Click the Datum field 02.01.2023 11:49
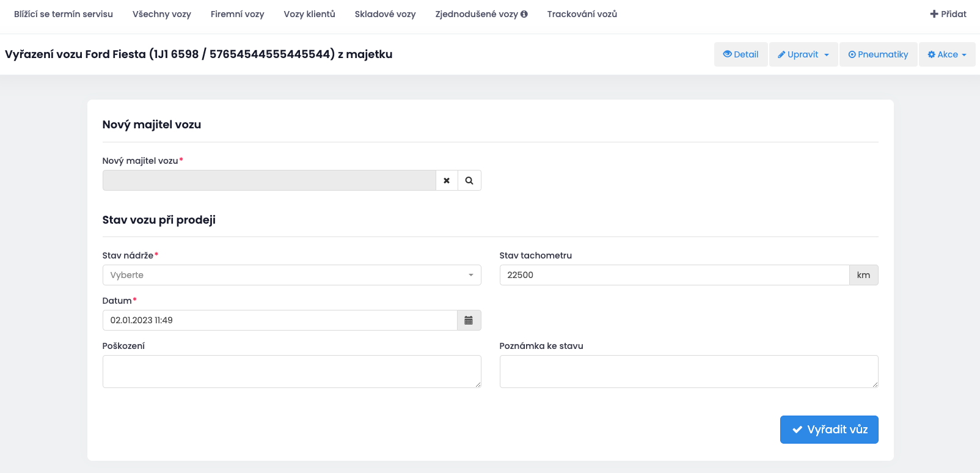Viewport: 980px width, 473px height. coord(280,320)
